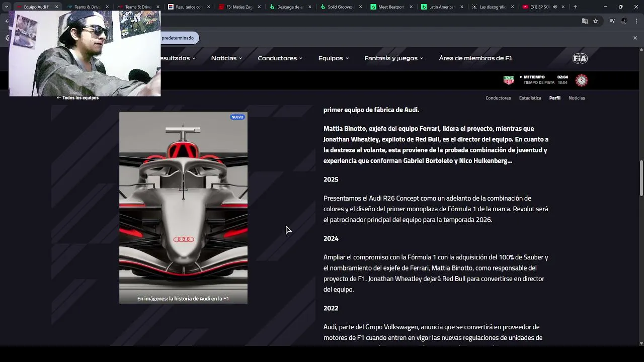Select the Noticias section tab under header
This screenshot has width=644, height=362.
tap(577, 98)
